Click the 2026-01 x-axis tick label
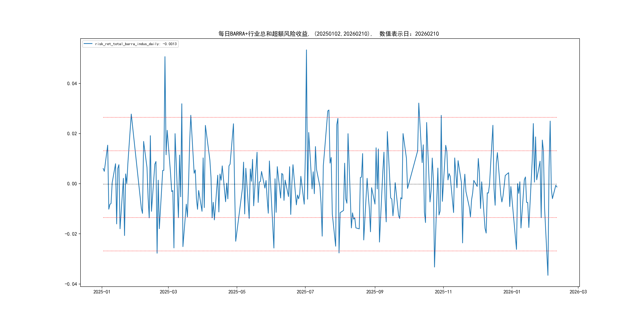644x322 pixels. [512, 292]
